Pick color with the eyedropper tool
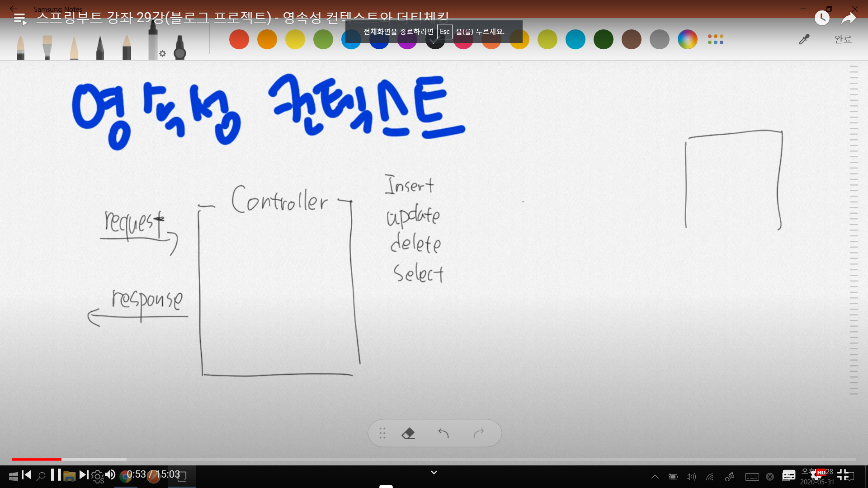 point(804,40)
